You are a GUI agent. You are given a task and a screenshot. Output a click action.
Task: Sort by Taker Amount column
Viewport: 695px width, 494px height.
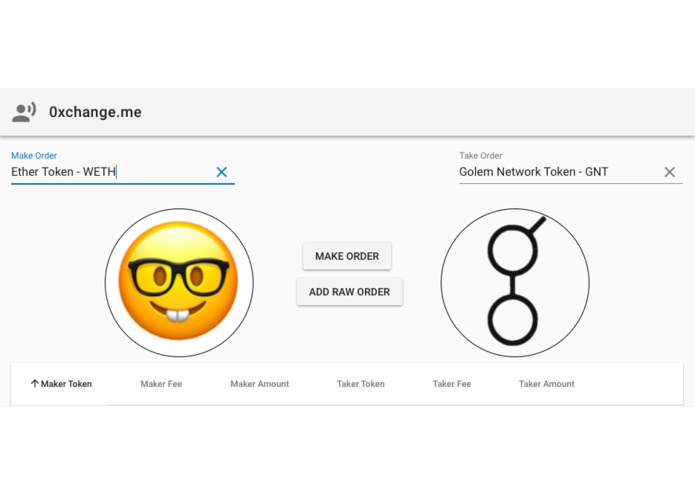(547, 384)
